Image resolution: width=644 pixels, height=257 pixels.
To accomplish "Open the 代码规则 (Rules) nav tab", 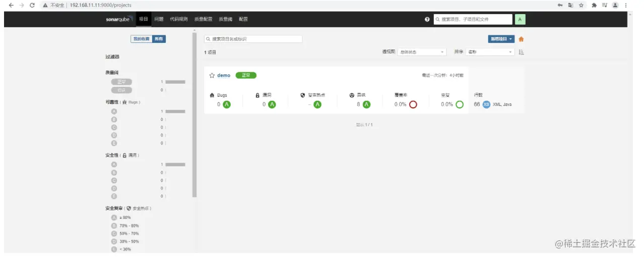I will (x=178, y=19).
